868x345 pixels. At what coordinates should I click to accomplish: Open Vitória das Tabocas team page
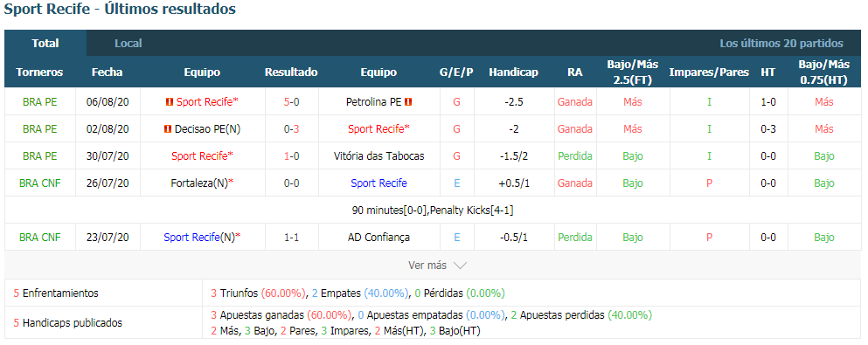pos(378,156)
